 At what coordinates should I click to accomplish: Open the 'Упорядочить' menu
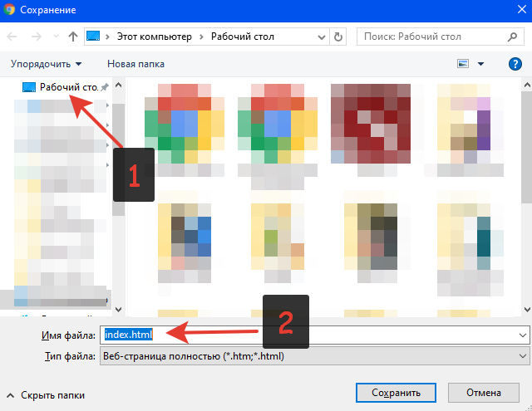pyautogui.click(x=47, y=64)
